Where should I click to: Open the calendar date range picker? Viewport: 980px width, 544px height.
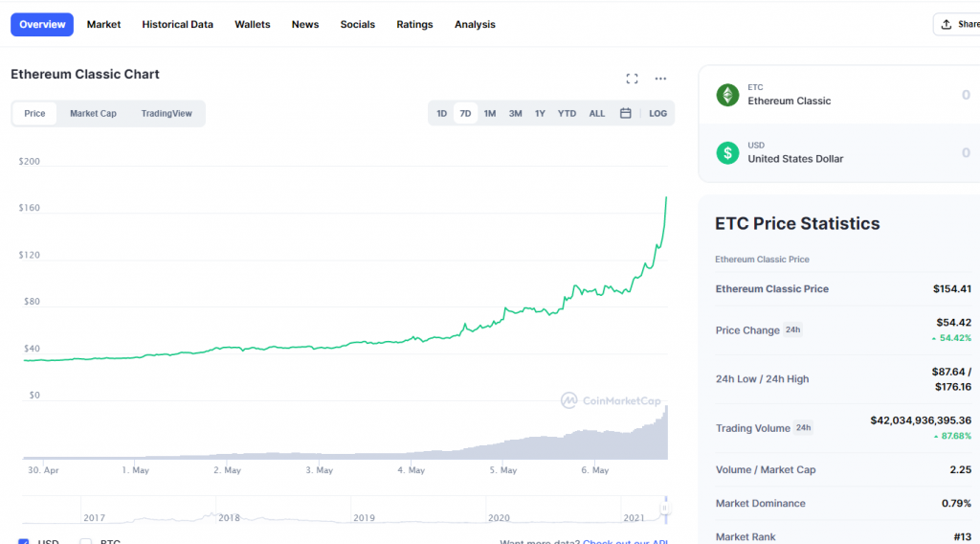coord(625,113)
